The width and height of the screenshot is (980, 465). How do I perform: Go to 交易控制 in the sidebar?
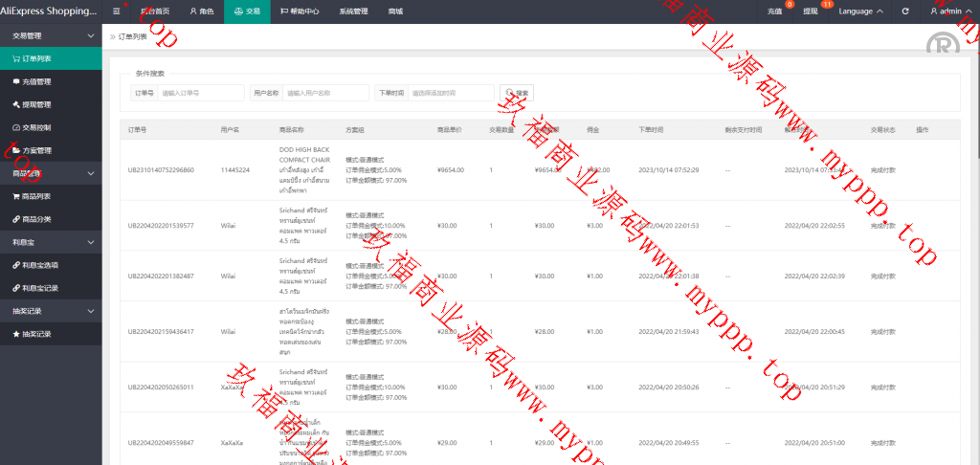click(36, 127)
